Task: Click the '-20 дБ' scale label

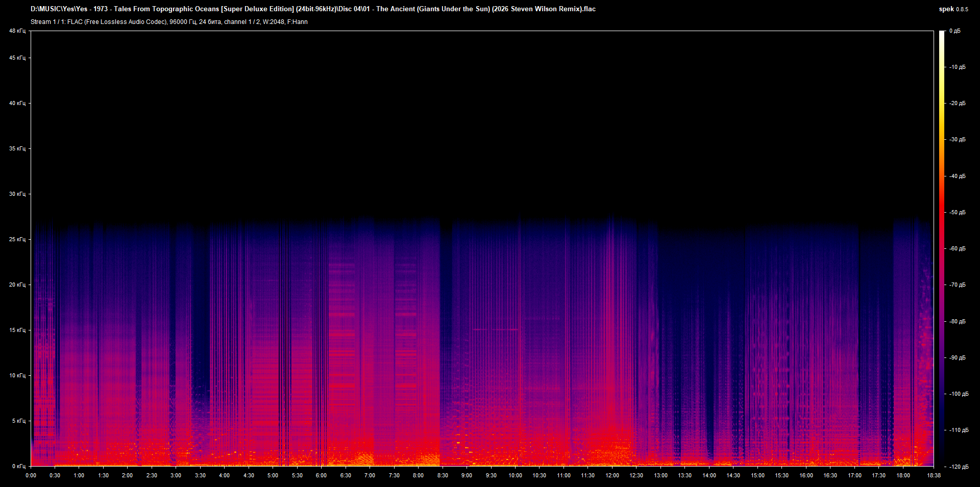Action: 958,104
